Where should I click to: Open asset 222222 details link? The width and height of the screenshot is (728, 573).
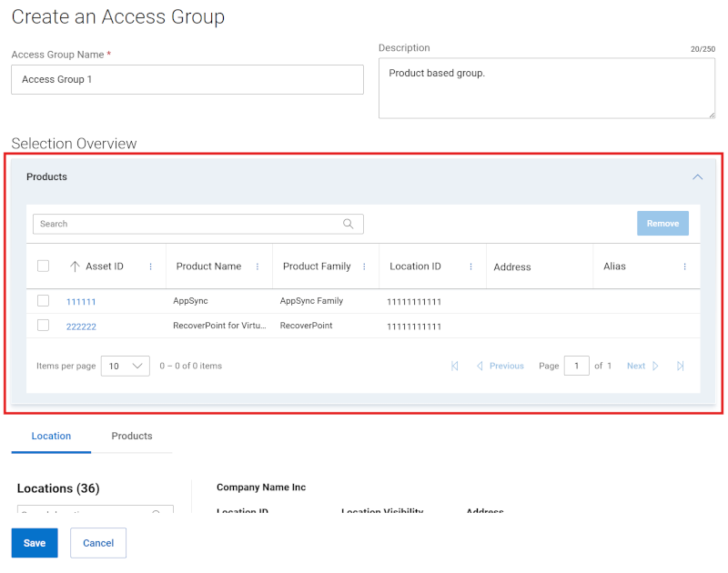coord(82,326)
